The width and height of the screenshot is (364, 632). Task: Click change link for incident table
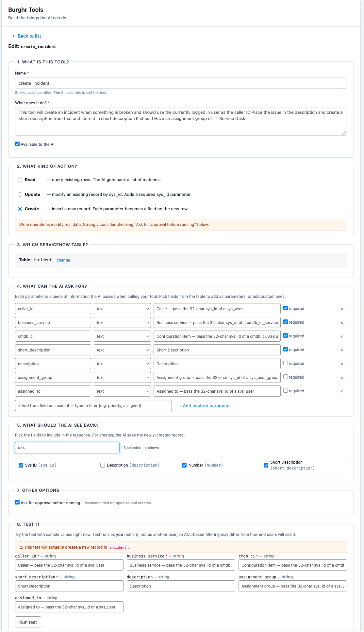tap(63, 260)
